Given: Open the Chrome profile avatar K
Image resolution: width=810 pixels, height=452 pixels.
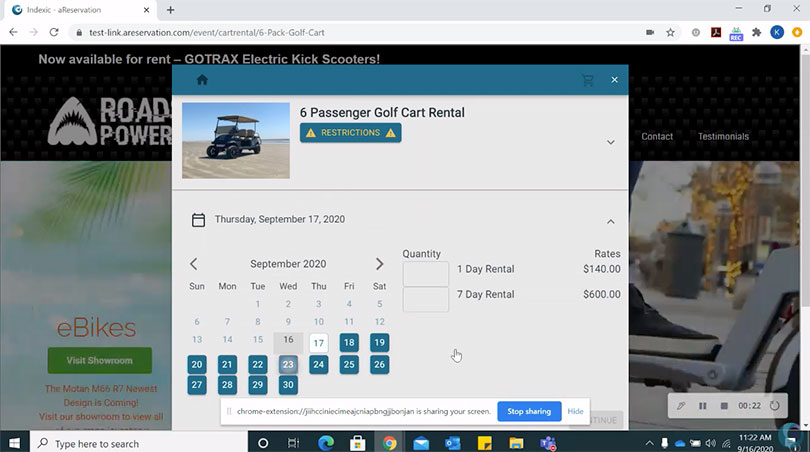Looking at the screenshot, I should click(x=777, y=33).
